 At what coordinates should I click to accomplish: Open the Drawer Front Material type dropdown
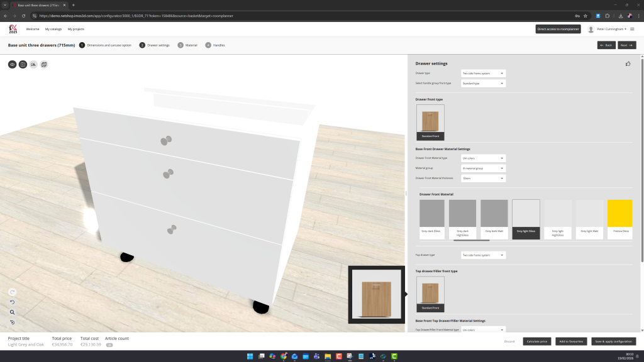coord(483,158)
